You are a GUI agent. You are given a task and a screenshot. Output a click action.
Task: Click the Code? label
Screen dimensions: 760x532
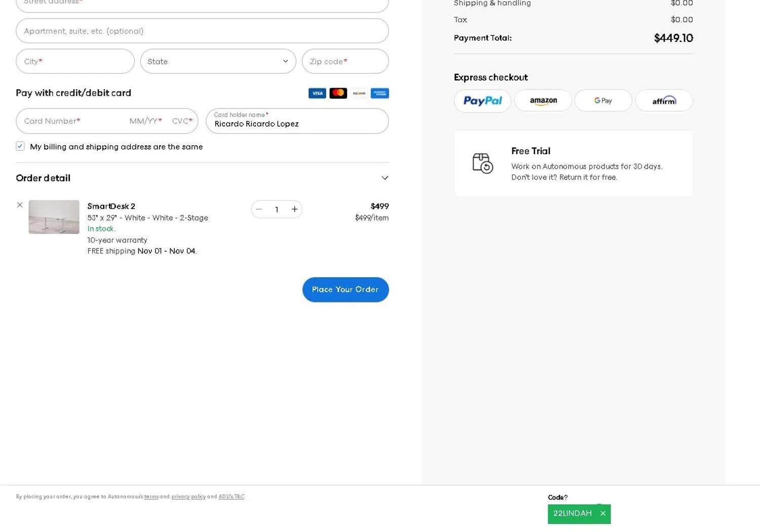[x=558, y=498]
